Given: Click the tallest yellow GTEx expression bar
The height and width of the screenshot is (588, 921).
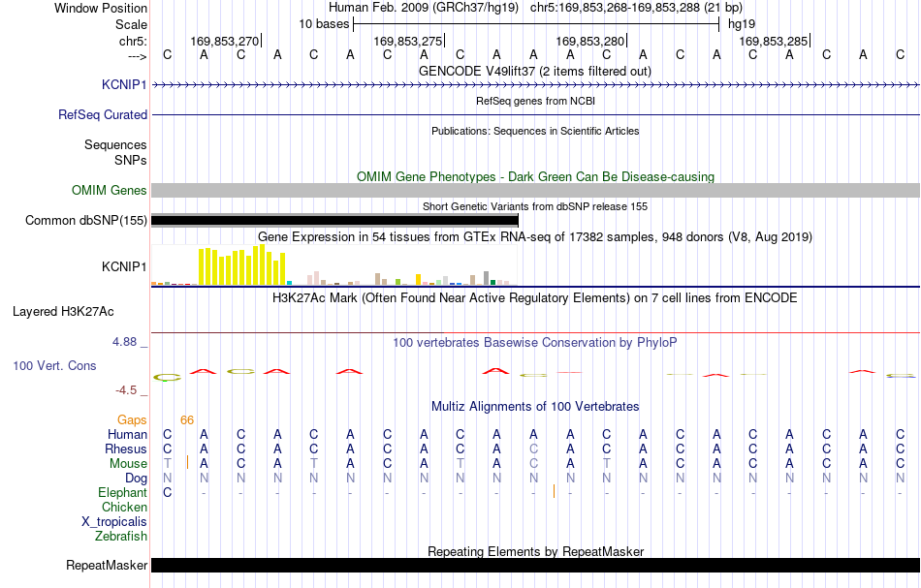Looking at the screenshot, I should tap(262, 264).
